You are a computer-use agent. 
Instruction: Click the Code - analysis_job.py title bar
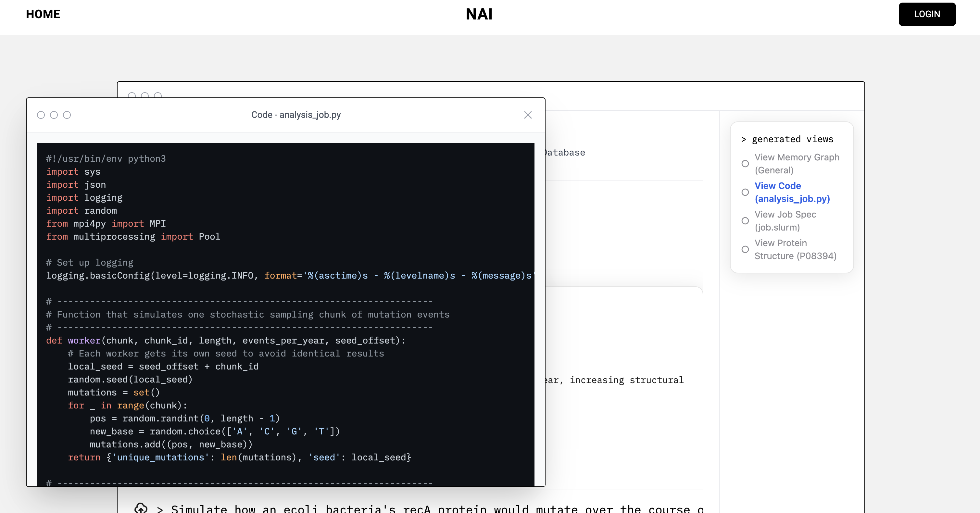click(x=295, y=115)
